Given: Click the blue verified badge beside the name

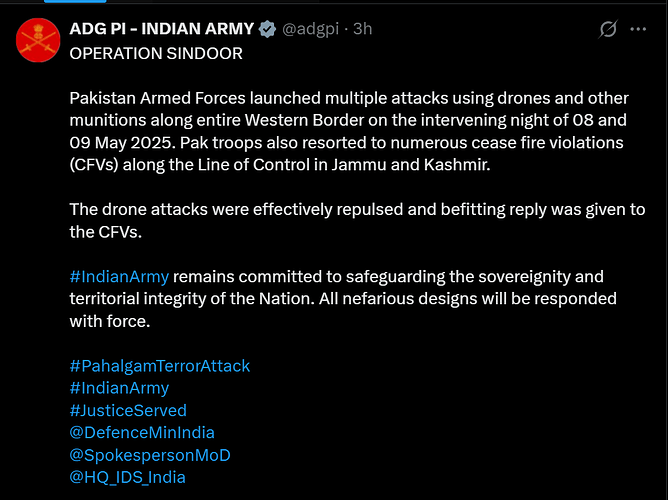Looking at the screenshot, I should (268, 29).
